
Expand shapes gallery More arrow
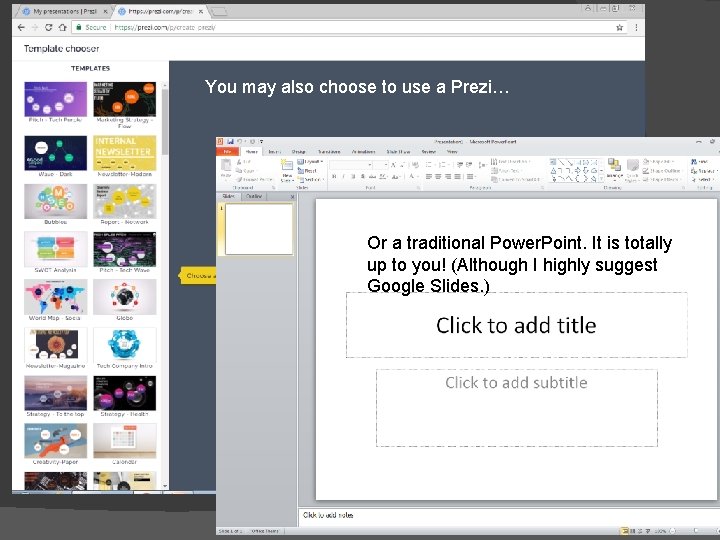(x=602, y=180)
